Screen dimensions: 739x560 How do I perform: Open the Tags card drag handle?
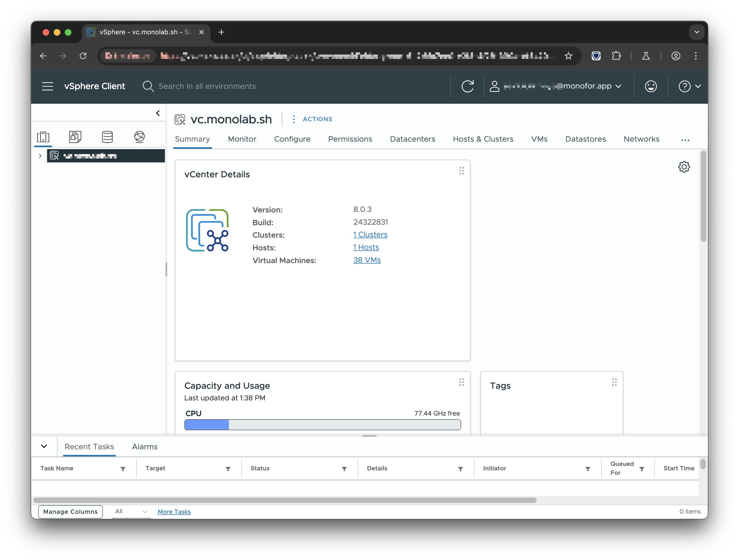[x=614, y=382]
